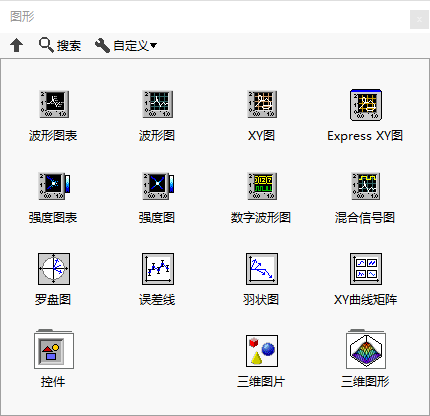Choose the 强度图 intensity graph icon
The height and width of the screenshot is (416, 430).
[158, 186]
